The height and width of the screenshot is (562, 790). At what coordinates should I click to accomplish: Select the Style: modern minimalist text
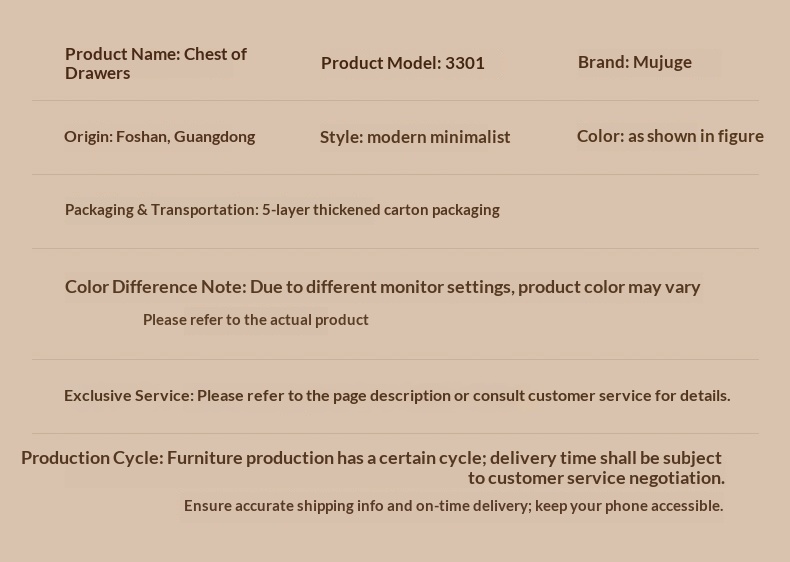(414, 137)
